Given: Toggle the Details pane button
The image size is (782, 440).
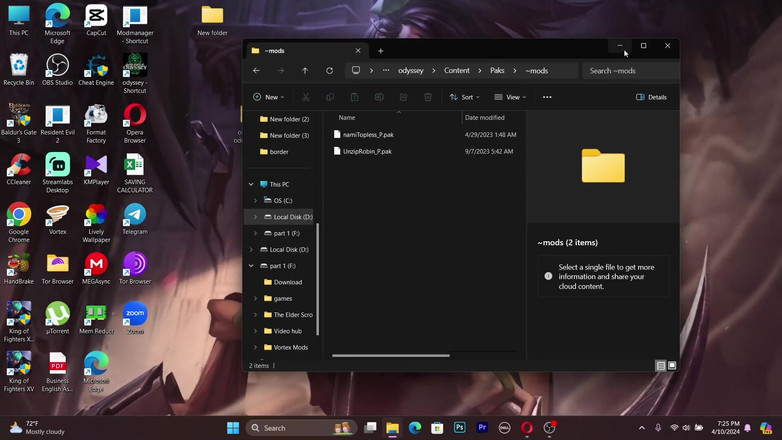Looking at the screenshot, I should [x=651, y=97].
